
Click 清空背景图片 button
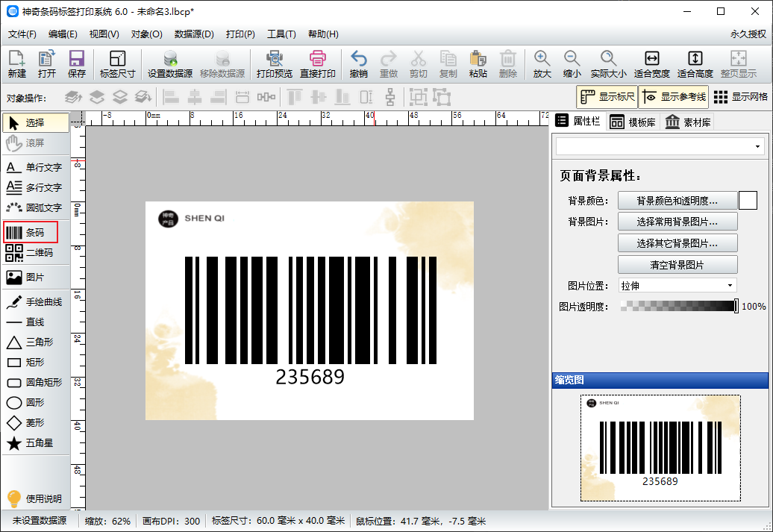click(x=677, y=265)
